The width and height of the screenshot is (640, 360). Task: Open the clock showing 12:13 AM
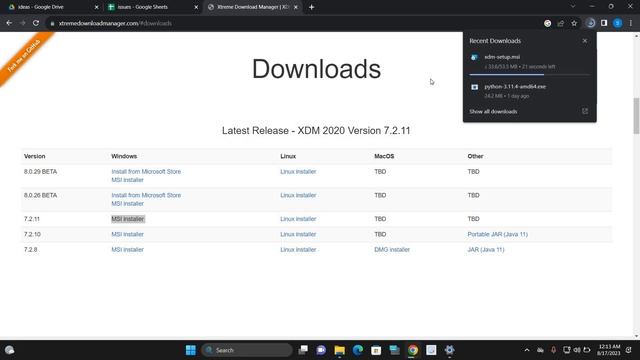(x=609, y=350)
